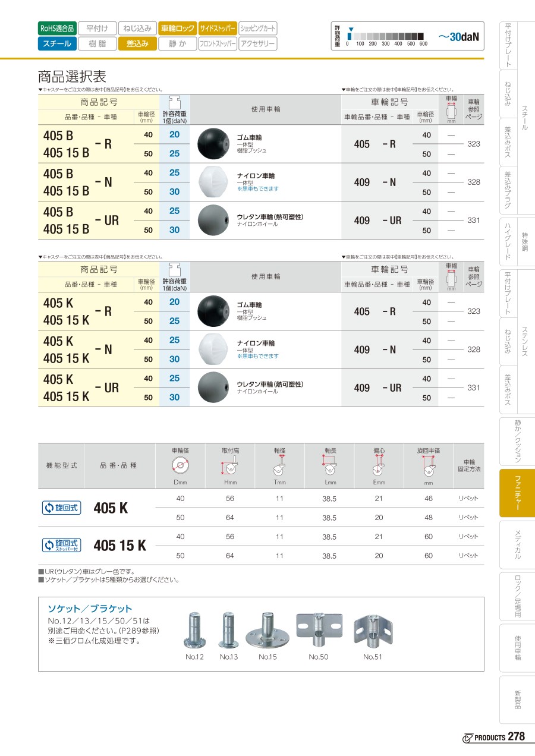Screen dimensions: 535x756
Task: Open the メディカル side tab
Action: click(517, 544)
